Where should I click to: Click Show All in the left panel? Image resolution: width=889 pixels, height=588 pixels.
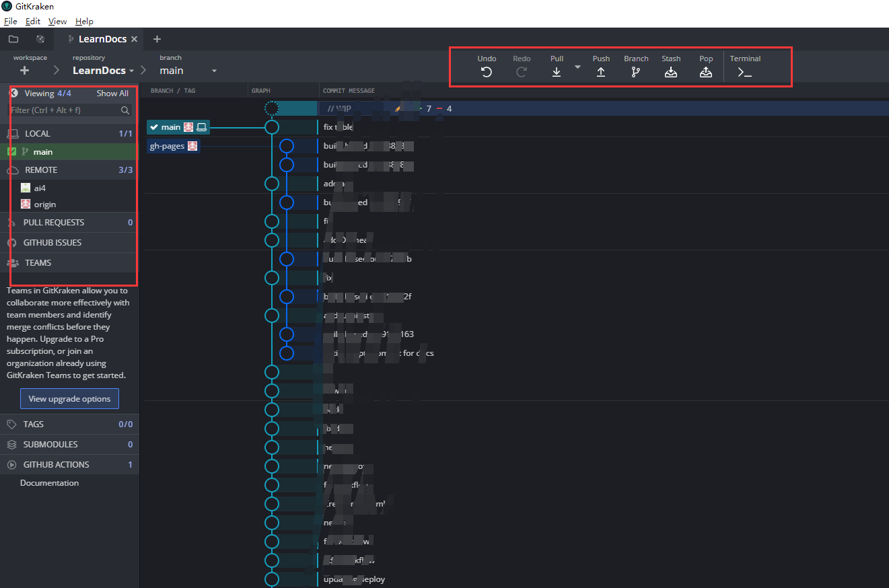[112, 94]
